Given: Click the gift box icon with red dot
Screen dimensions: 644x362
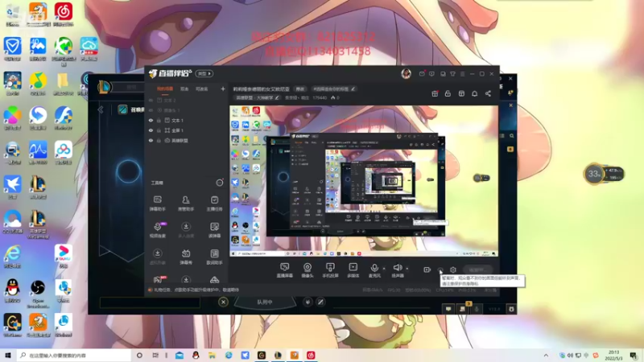Looking at the screenshot, I should tap(435, 93).
